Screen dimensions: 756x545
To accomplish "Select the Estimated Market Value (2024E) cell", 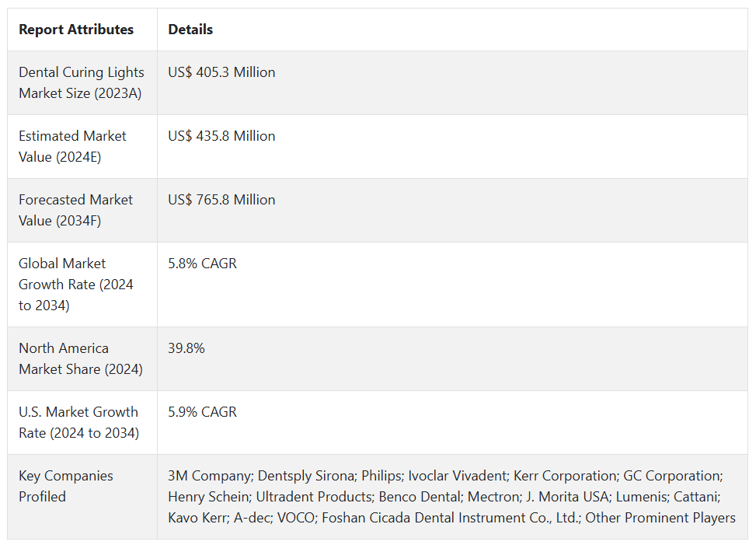I will coord(72,146).
